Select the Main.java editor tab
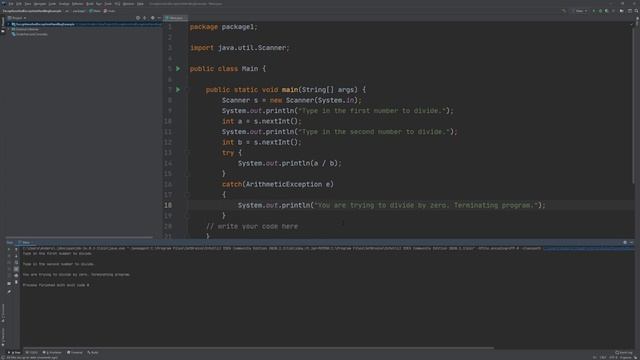This screenshot has height=360, width=640. coord(176,18)
